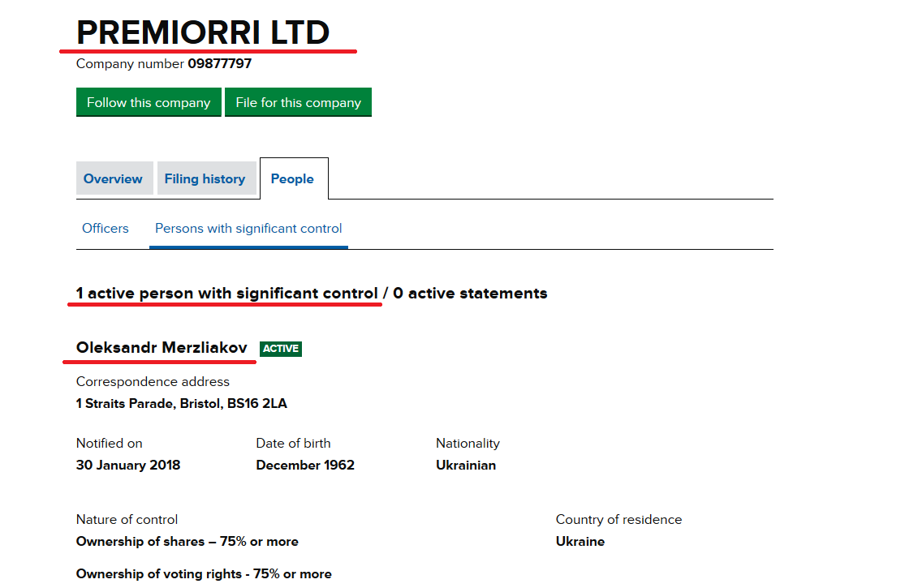Viewport: 905px width, 588px height.
Task: Select Persons with significant control sub-tab
Action: [248, 228]
